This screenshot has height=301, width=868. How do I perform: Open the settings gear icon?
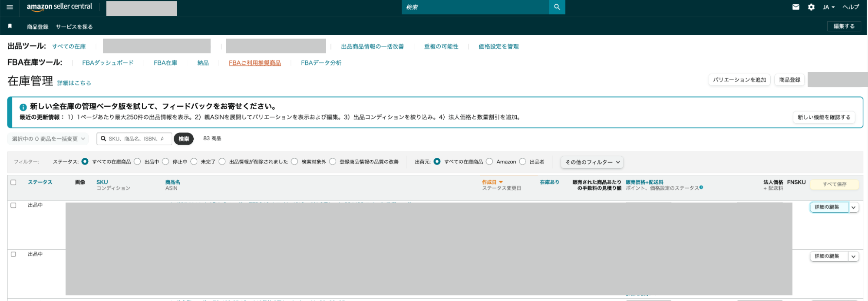tap(811, 7)
